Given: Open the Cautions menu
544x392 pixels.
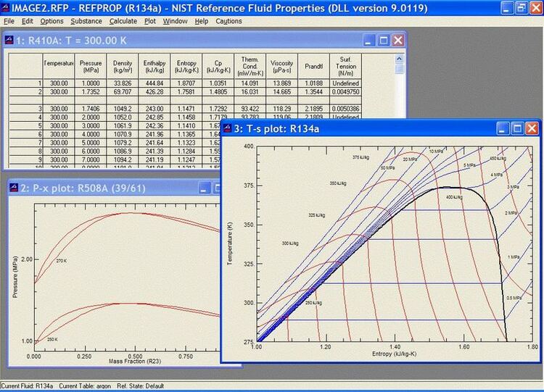Looking at the screenshot, I should (x=229, y=21).
